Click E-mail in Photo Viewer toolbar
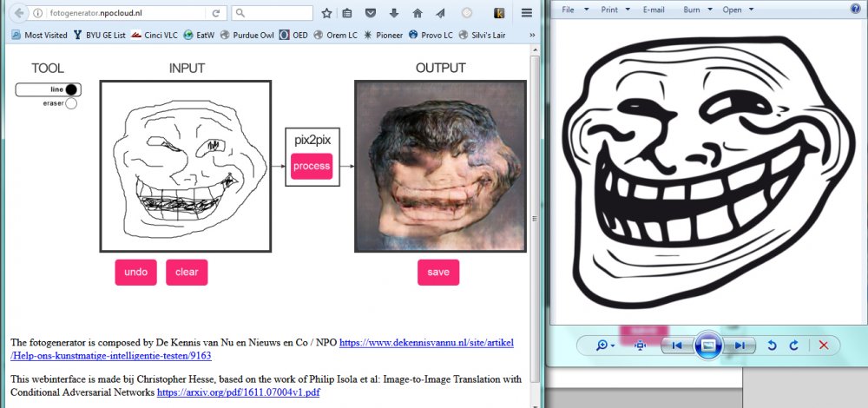Screen dimensions: 868x408 (x=654, y=10)
